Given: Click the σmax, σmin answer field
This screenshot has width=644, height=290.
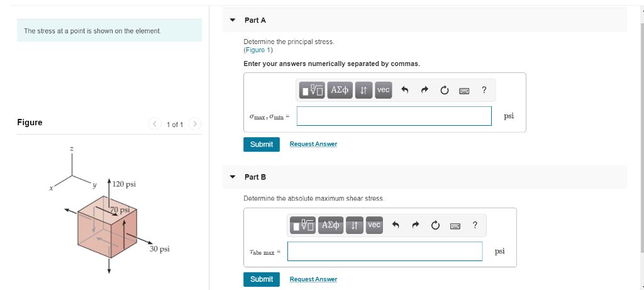Looking at the screenshot, I should (394, 116).
